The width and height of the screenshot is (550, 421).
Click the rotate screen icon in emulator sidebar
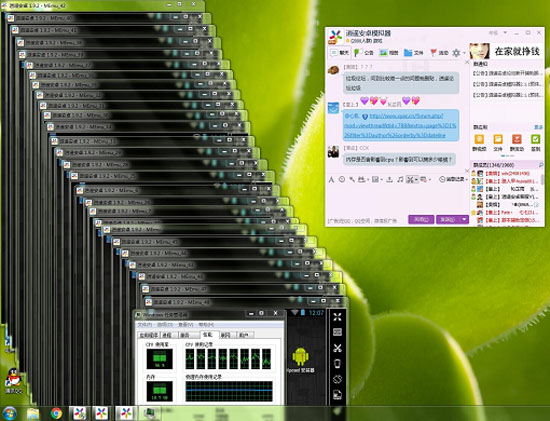click(337, 379)
